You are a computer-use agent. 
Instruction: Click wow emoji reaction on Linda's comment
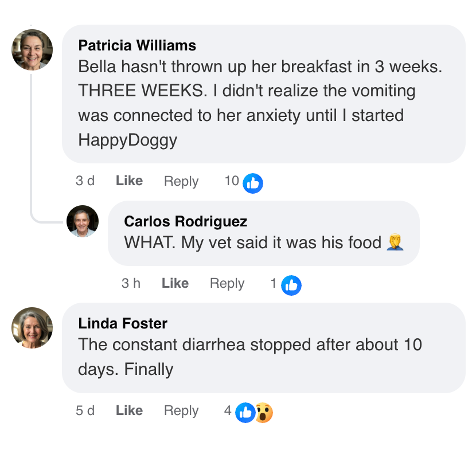[263, 412]
